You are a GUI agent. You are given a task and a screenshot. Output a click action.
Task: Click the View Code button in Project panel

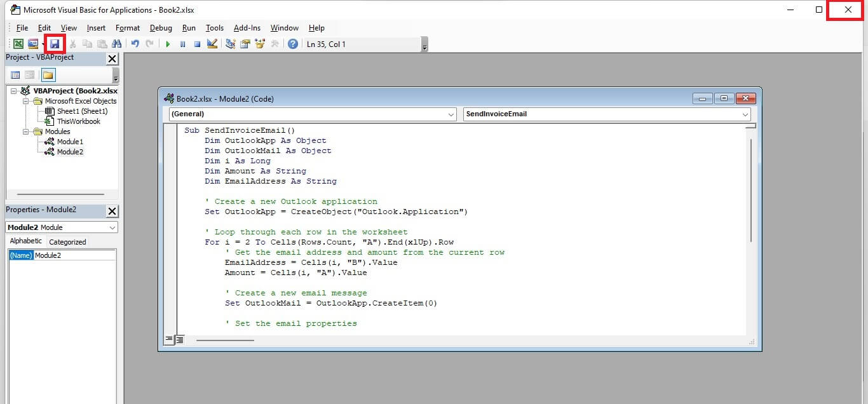pos(15,75)
